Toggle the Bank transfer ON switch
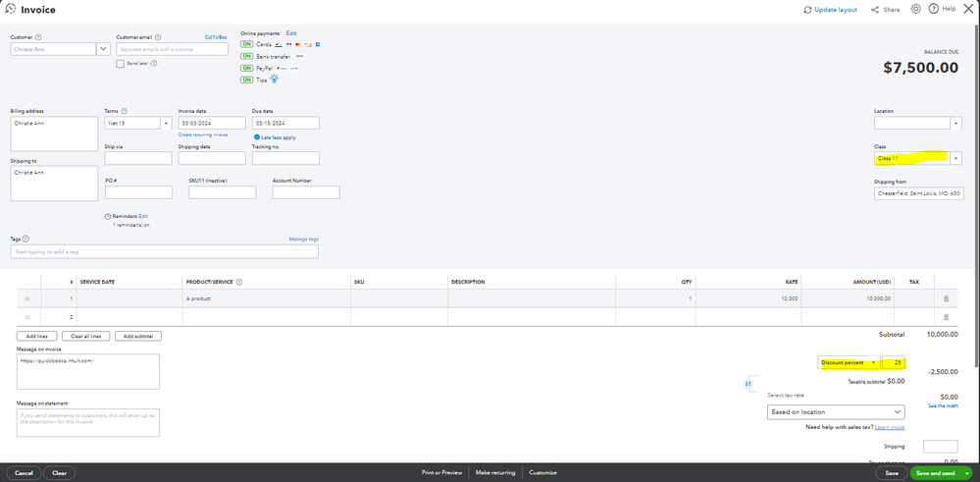 (x=247, y=56)
